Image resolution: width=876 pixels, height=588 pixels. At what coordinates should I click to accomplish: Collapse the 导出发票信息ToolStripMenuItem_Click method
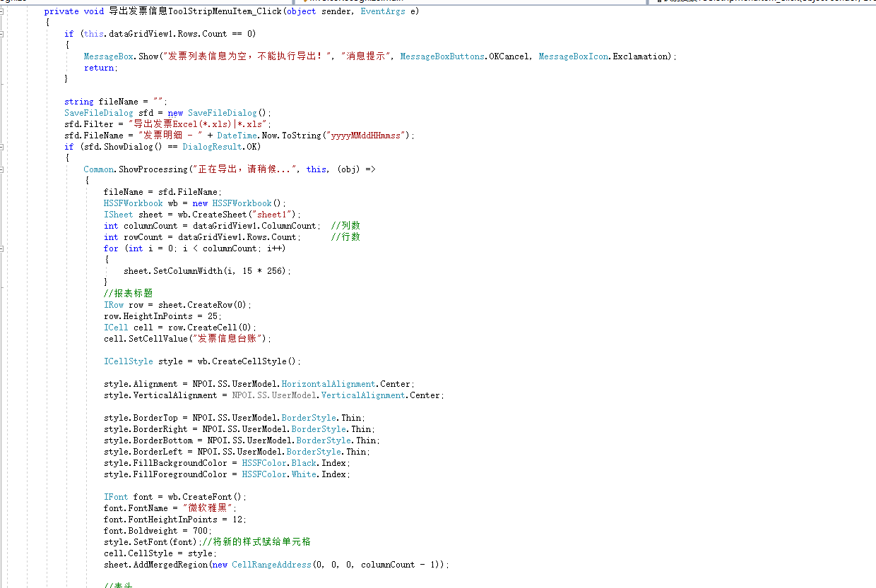[x=3, y=11]
